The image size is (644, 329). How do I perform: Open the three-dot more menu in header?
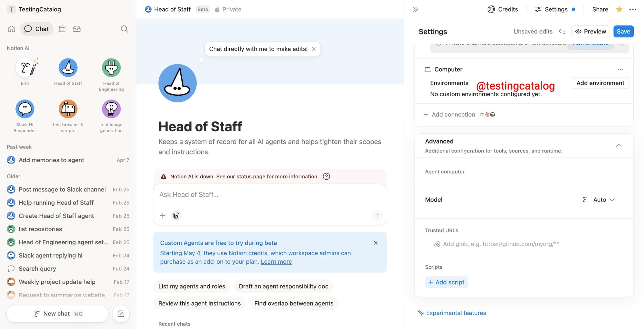633,9
